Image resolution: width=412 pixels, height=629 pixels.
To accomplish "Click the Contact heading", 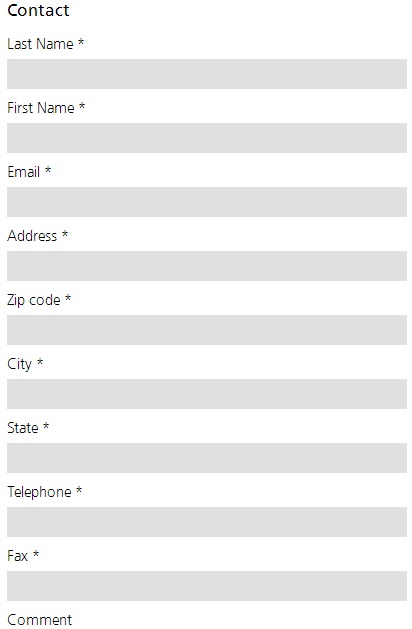I will point(39,10).
